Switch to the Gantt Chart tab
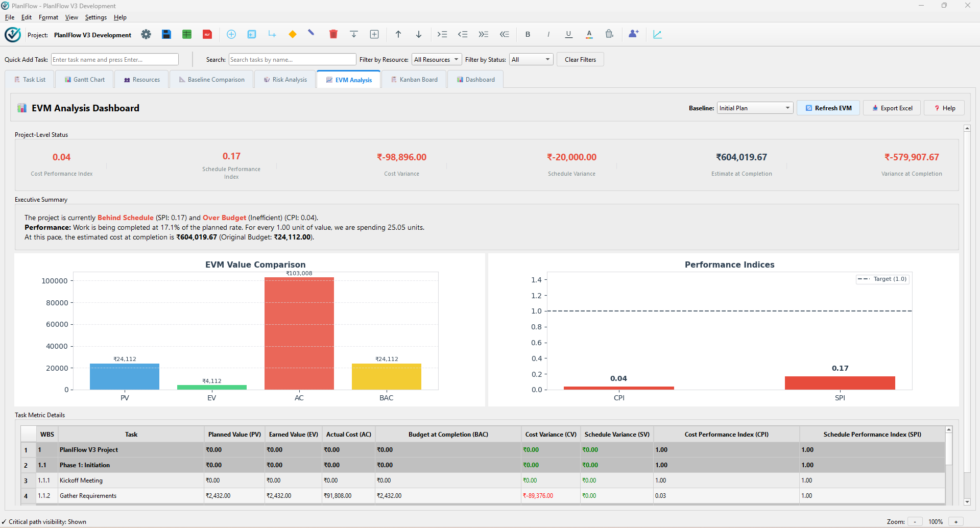 pos(85,80)
